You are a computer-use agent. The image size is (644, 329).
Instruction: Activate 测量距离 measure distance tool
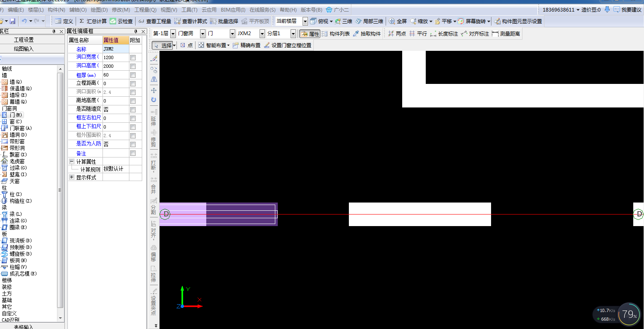(x=506, y=33)
